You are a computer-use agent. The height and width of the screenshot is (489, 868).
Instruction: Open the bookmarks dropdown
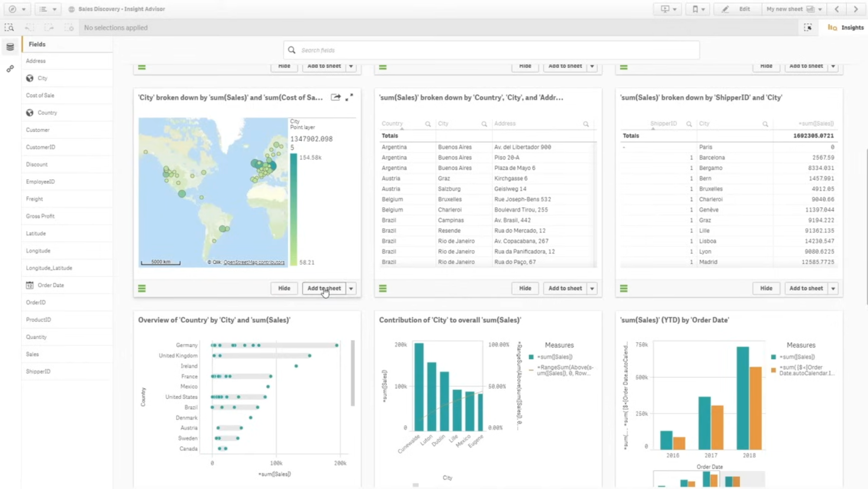click(x=698, y=9)
